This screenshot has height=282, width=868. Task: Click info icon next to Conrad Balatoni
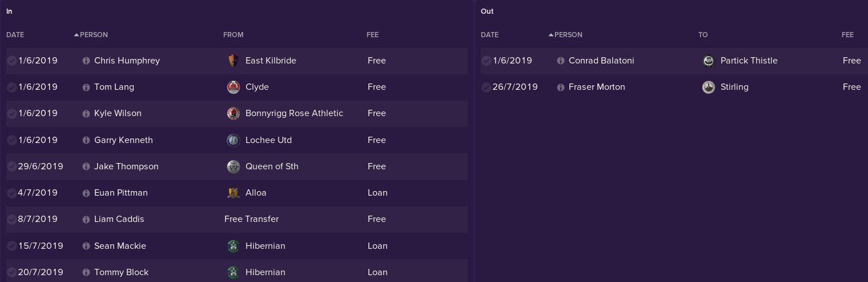(561, 61)
